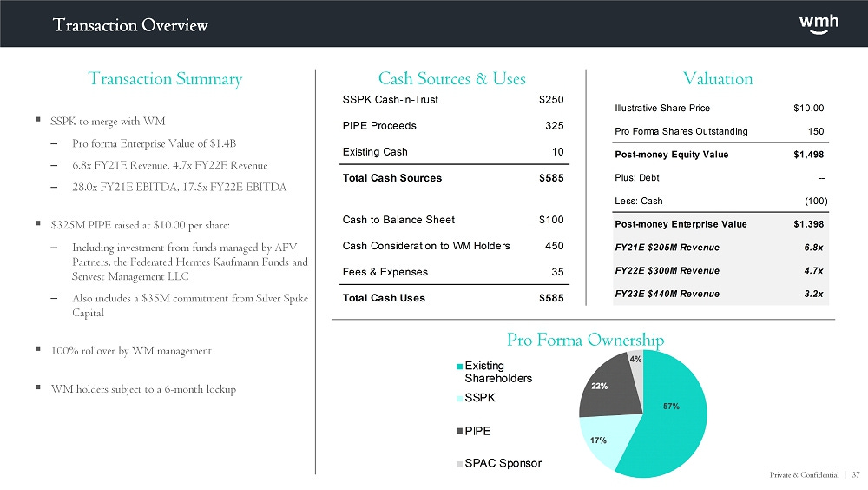Click the 6-month lockup bullet
Image resolution: width=868 pixels, height=490 pixels.
click(143, 389)
